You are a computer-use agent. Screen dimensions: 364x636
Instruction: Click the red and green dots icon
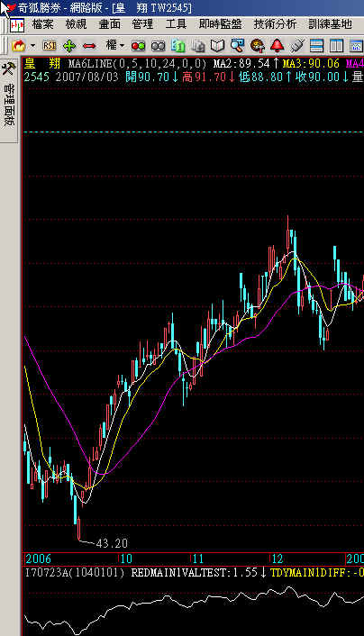point(139,46)
